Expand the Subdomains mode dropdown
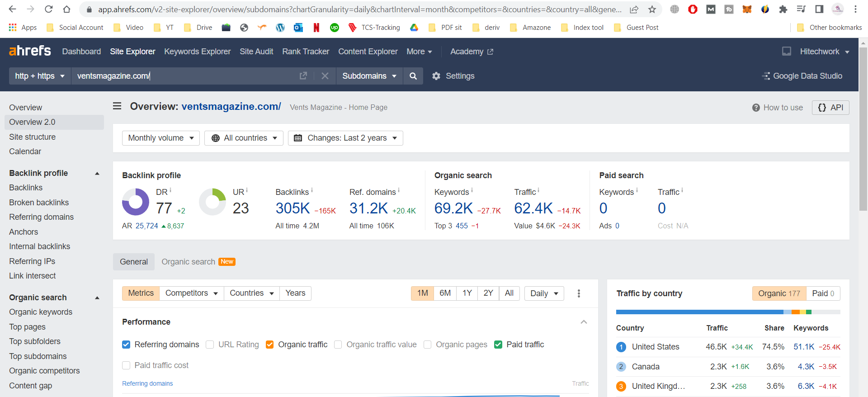This screenshot has width=868, height=397. click(369, 76)
